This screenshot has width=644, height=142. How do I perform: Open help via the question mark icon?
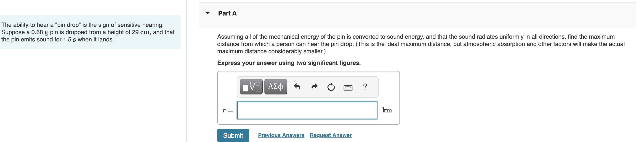tap(365, 86)
